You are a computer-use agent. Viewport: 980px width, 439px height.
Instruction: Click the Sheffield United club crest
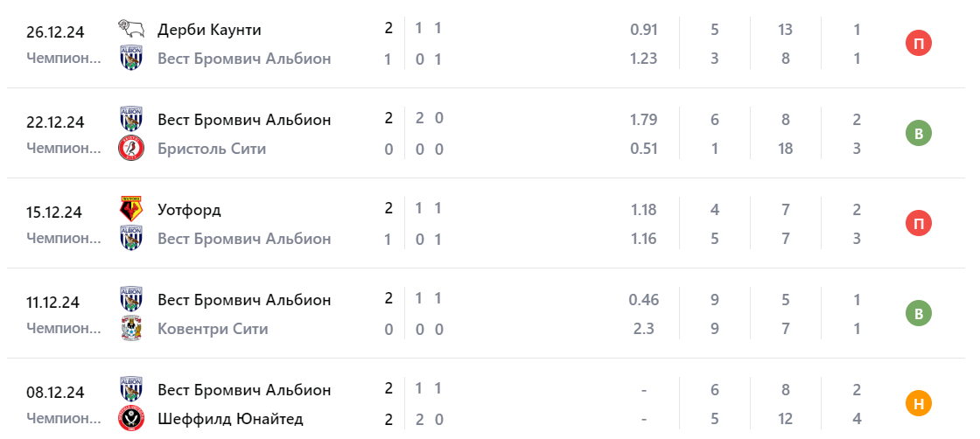131,419
